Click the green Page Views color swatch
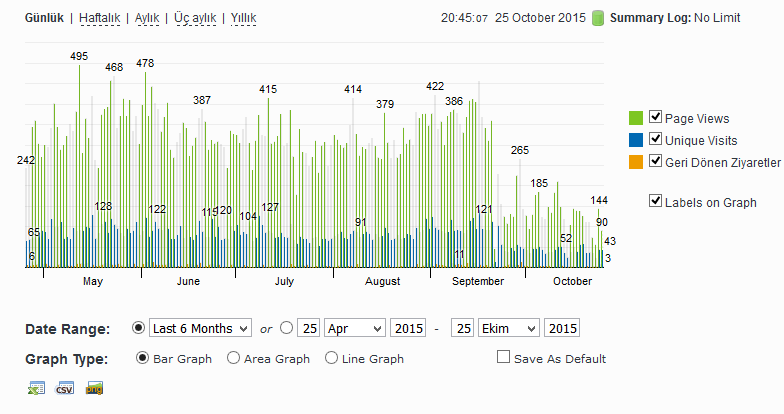This screenshot has height=414, width=784. (636, 118)
